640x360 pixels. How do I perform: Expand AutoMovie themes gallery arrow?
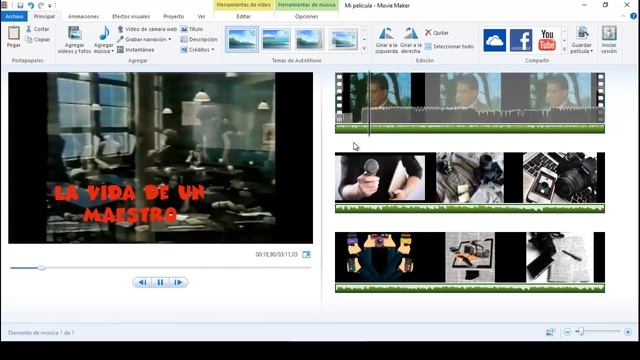[364, 49]
